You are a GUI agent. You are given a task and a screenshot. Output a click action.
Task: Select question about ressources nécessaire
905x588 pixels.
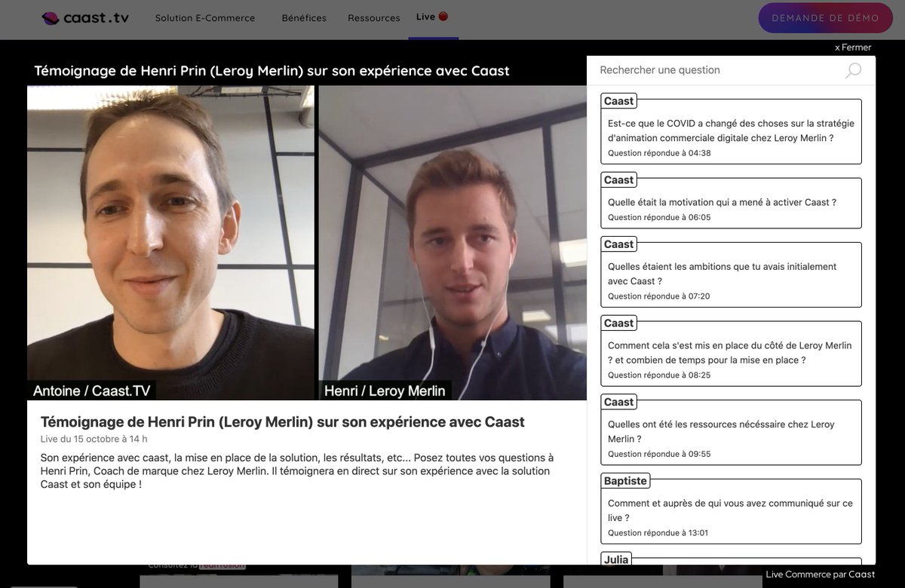click(x=731, y=433)
